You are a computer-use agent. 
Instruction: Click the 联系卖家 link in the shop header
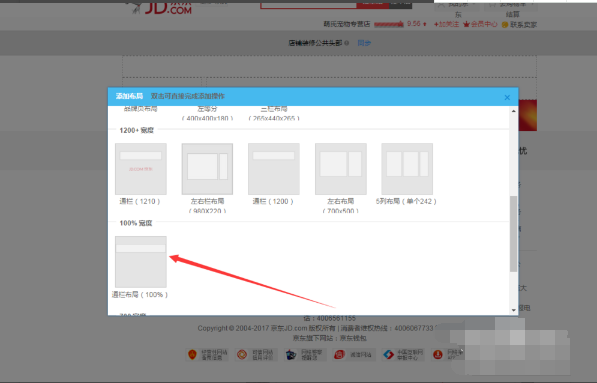pos(519,25)
